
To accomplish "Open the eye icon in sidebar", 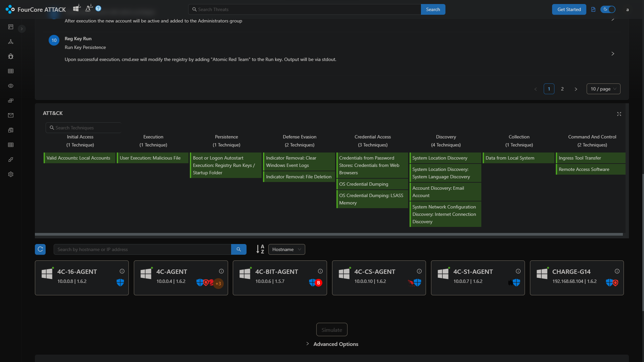I will tap(11, 86).
